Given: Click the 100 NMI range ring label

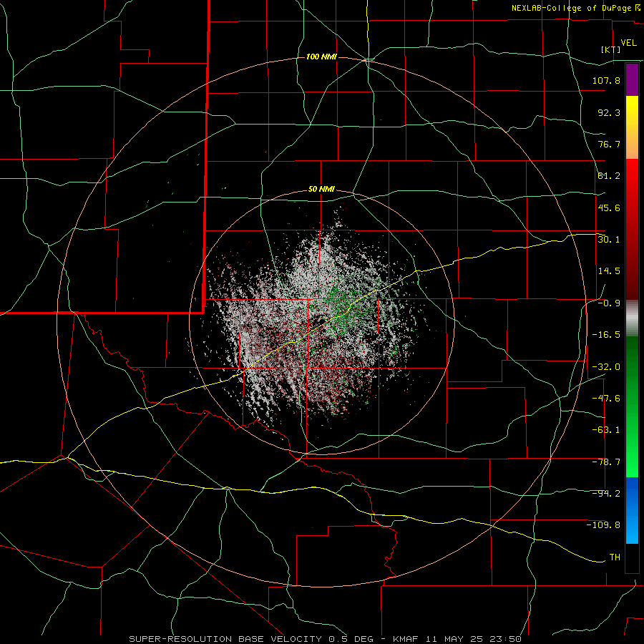Looking at the screenshot, I should click(321, 57).
